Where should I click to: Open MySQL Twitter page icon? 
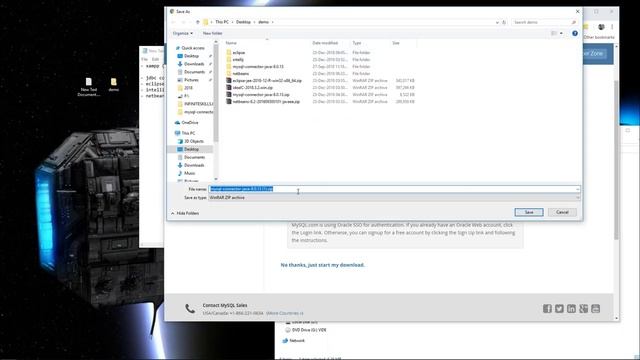[559, 309]
